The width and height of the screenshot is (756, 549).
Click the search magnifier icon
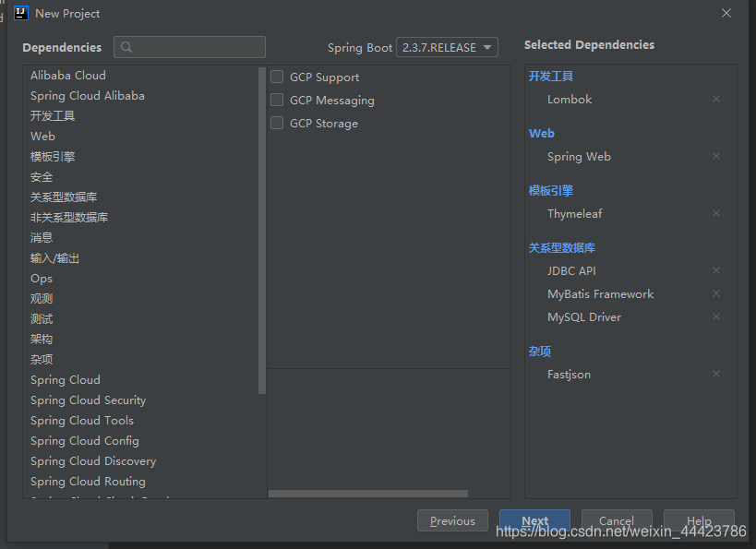click(x=126, y=47)
